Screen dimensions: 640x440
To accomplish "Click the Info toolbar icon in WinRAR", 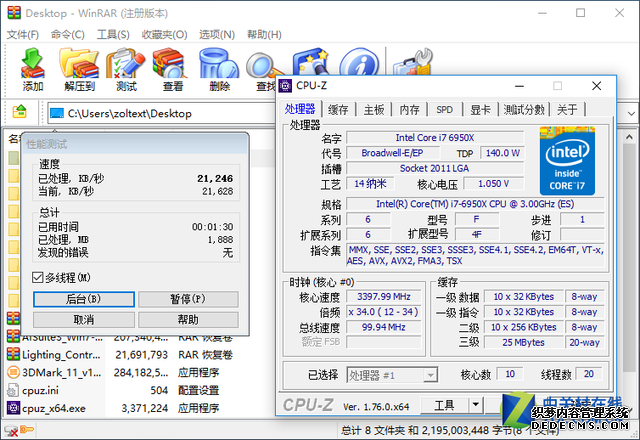I will (360, 62).
